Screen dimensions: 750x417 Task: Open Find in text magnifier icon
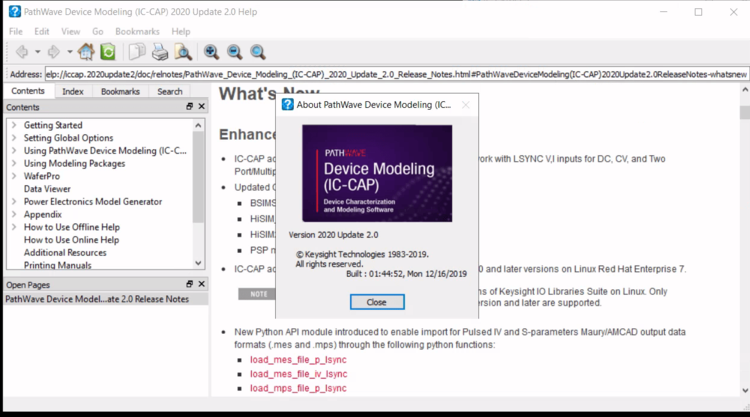click(183, 52)
